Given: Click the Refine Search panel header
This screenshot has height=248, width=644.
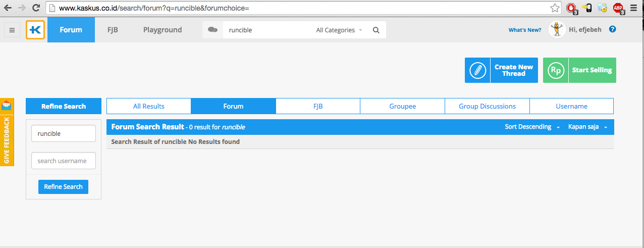Looking at the screenshot, I should point(64,106).
